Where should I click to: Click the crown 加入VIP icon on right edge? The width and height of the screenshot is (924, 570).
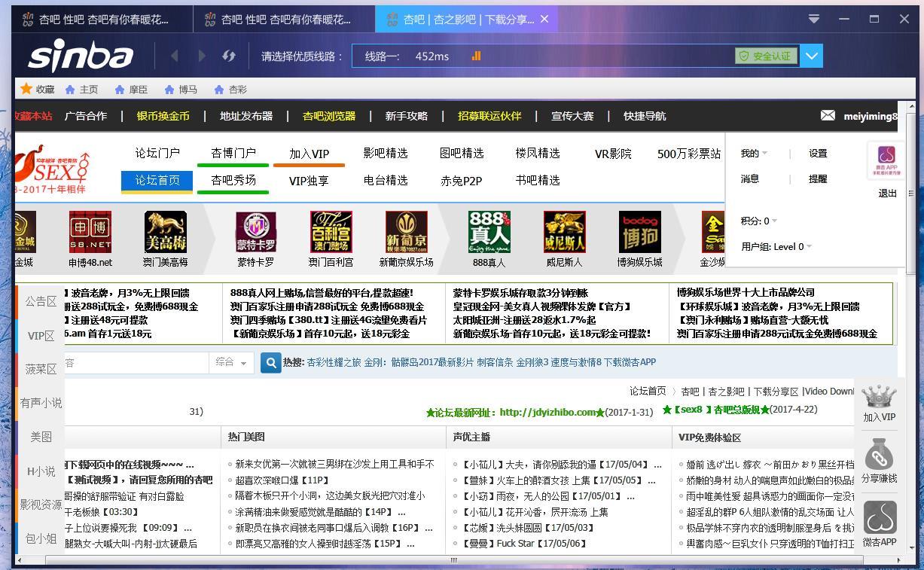[879, 397]
